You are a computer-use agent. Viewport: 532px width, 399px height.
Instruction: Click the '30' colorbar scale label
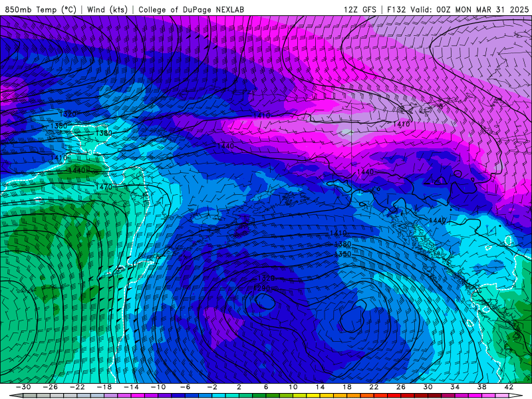428,387
